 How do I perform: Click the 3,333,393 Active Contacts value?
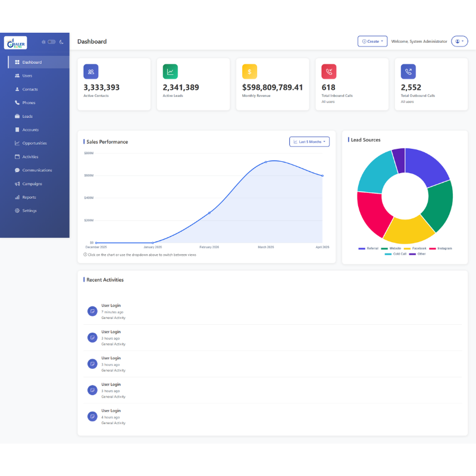101,87
